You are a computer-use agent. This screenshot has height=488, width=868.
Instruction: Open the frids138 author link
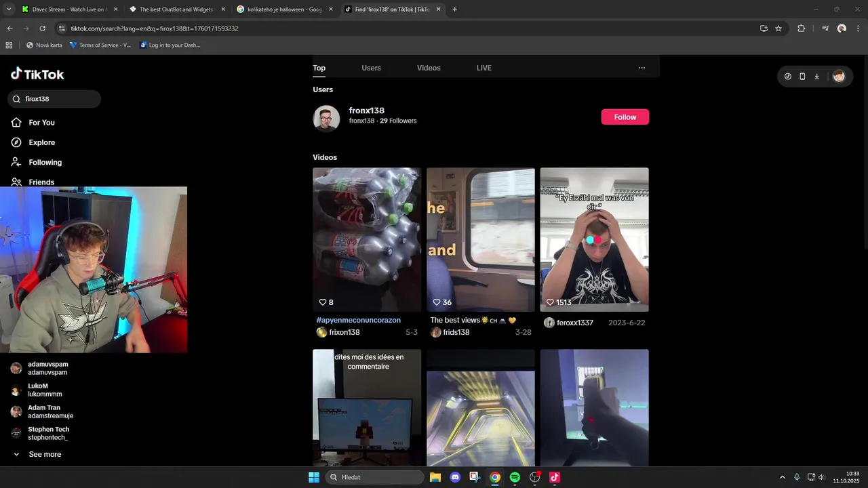pyautogui.click(x=456, y=332)
